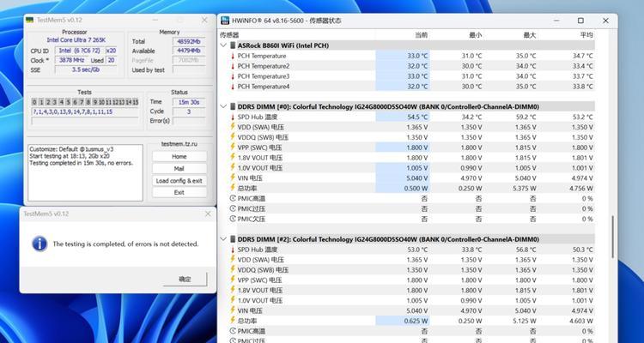Collapse the DDR5 DIMM [#2] sensor group
Image resolution: width=644 pixels, height=343 pixels.
(223, 239)
